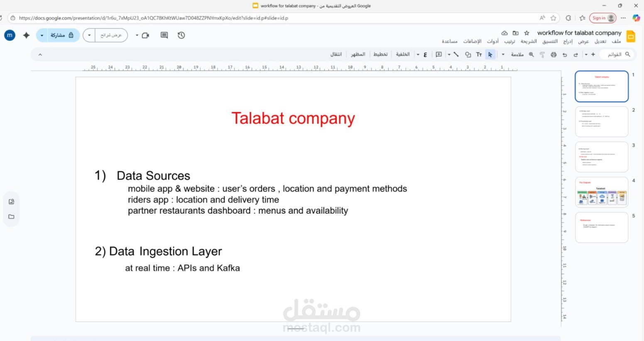Click the move to folder icon
Viewport: 644px width, 341px height.
(516, 33)
